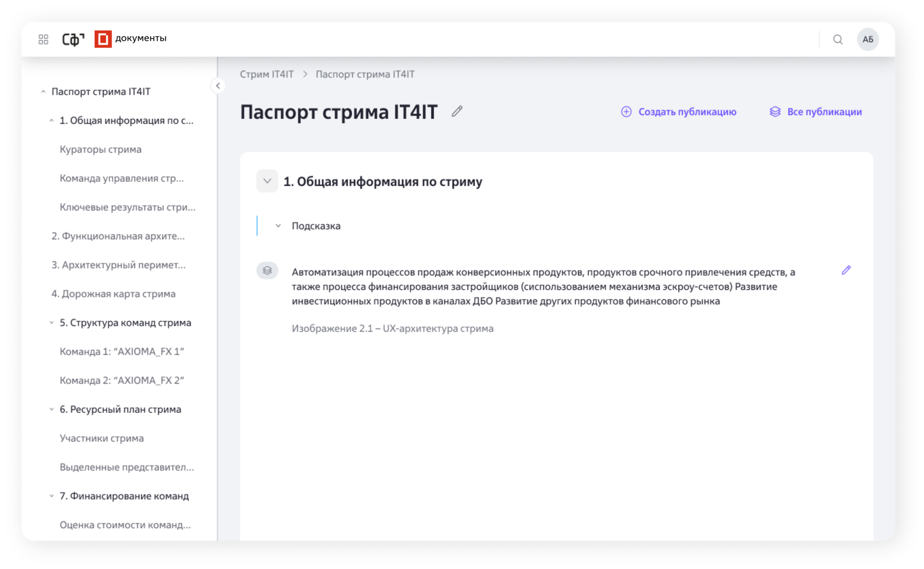Click the Автоматизация процессов продаж paragraph
Image resolution: width=924 pixels, height=569 pixels.
[x=543, y=286]
